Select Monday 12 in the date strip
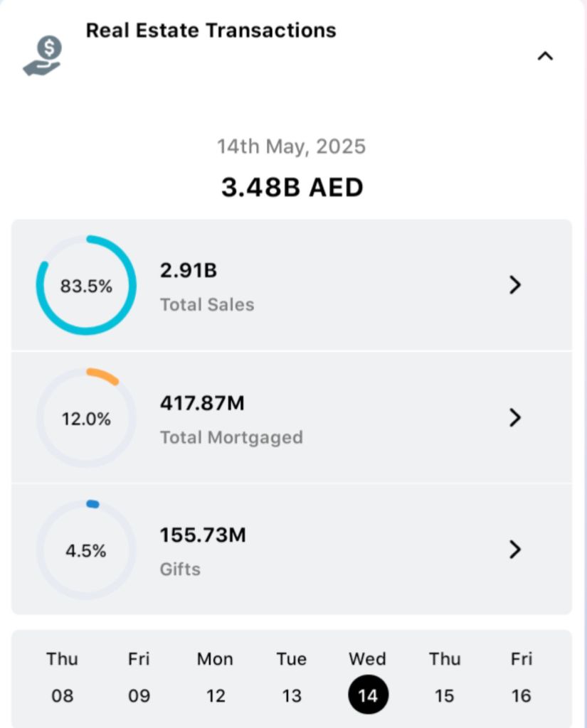 tap(216, 678)
